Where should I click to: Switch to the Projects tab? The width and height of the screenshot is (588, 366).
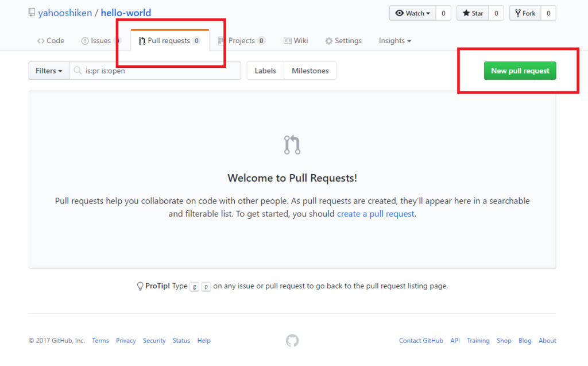[x=242, y=41]
